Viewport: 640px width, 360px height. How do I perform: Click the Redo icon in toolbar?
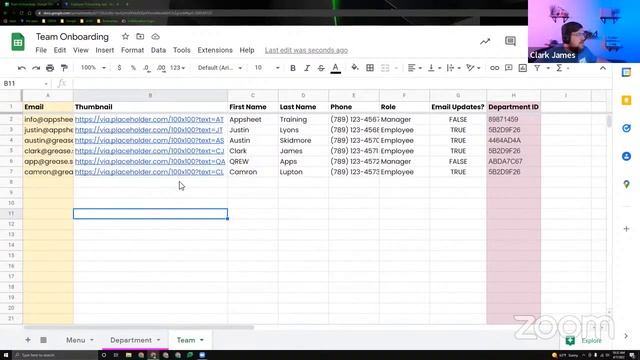pos(36,68)
